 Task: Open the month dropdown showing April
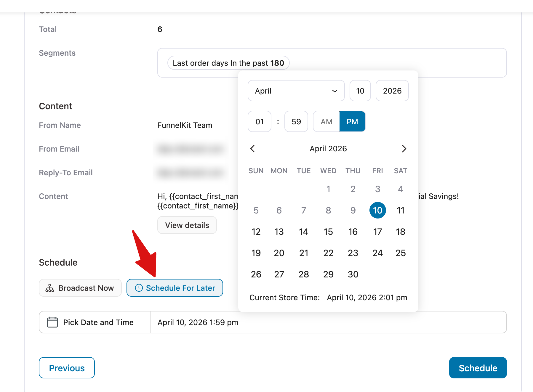tap(296, 91)
